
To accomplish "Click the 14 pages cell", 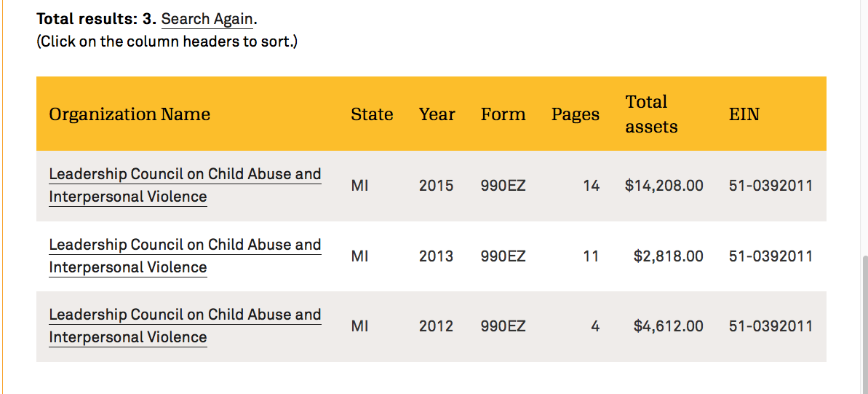I will [591, 186].
